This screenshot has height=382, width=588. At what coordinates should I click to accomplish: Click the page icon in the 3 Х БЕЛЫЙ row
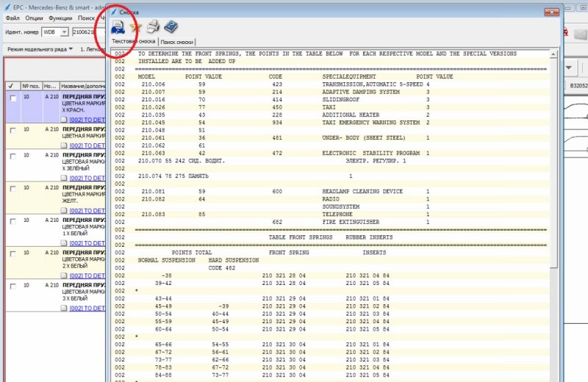(x=64, y=308)
